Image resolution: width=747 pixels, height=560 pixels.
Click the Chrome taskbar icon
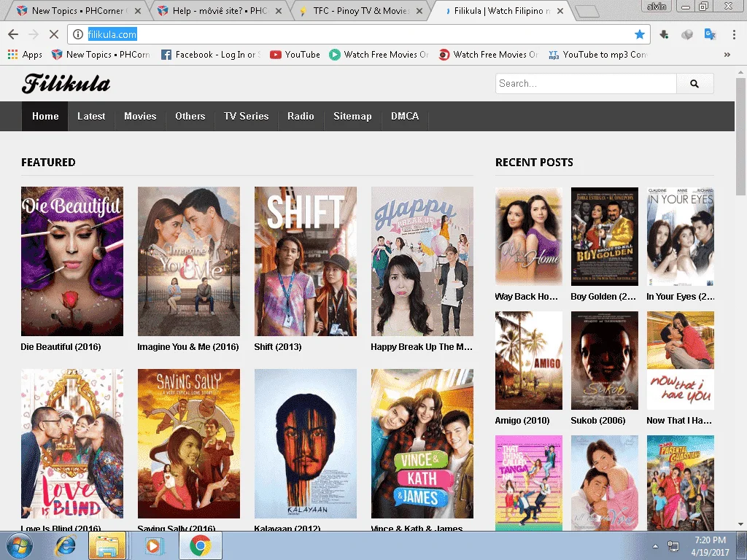[x=201, y=545]
